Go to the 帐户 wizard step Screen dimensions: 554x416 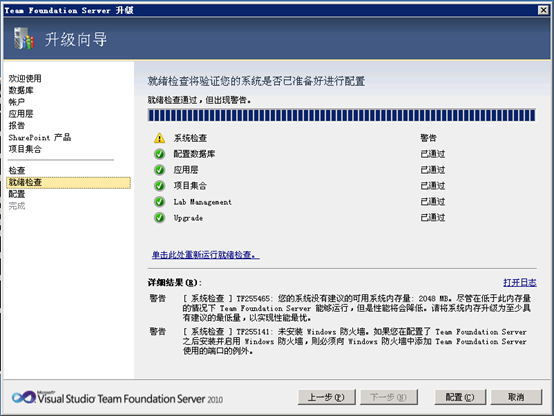17,102
